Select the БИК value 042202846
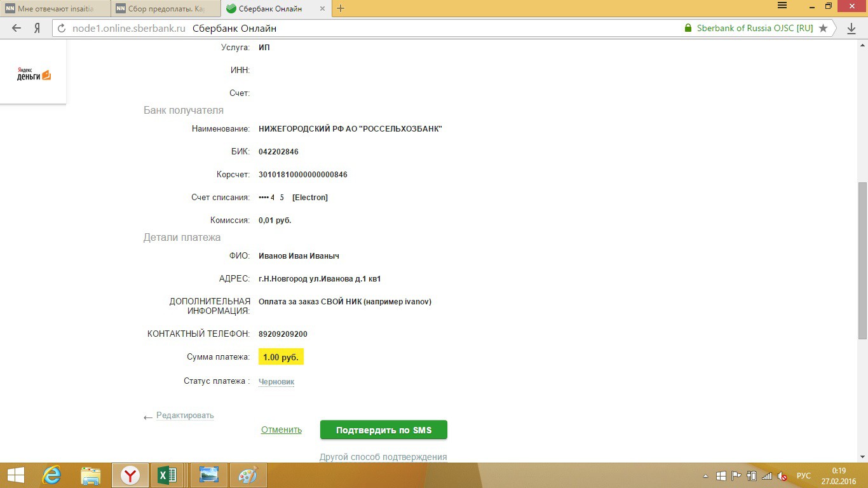868x488 pixels. tap(278, 152)
